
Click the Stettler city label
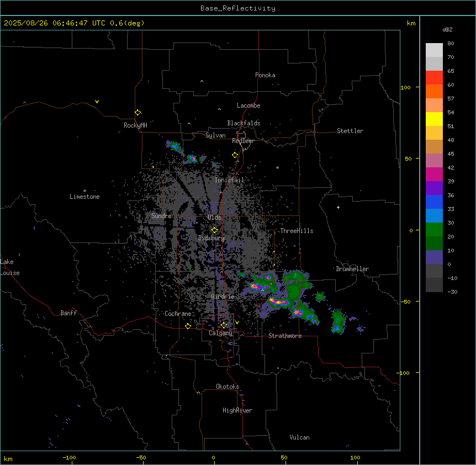(350, 131)
